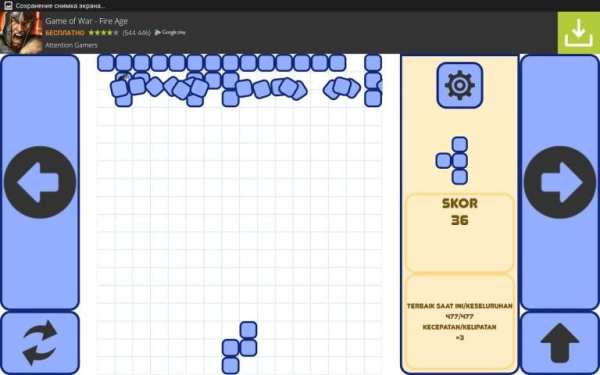Tap the black up arrow button
This screenshot has height=375, width=600.
[560, 343]
